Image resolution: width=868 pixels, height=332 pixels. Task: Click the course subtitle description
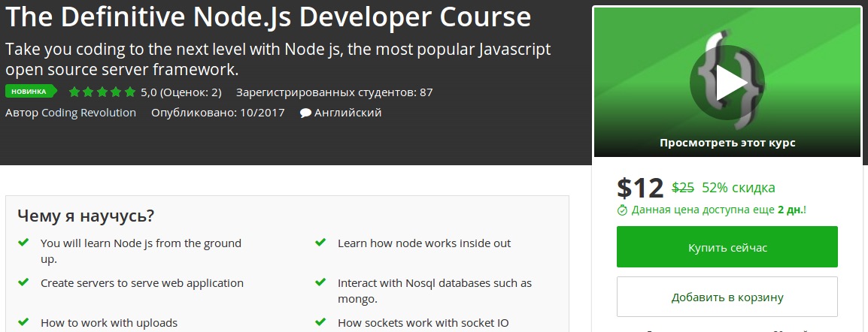point(278,59)
